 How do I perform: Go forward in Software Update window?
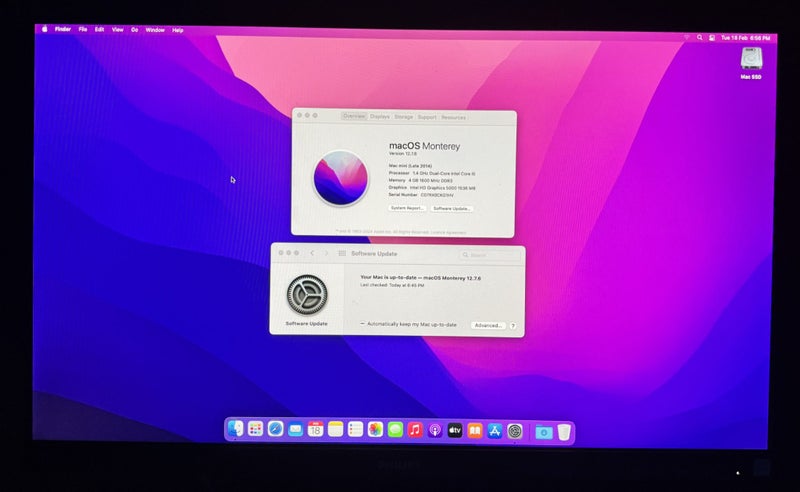327,253
